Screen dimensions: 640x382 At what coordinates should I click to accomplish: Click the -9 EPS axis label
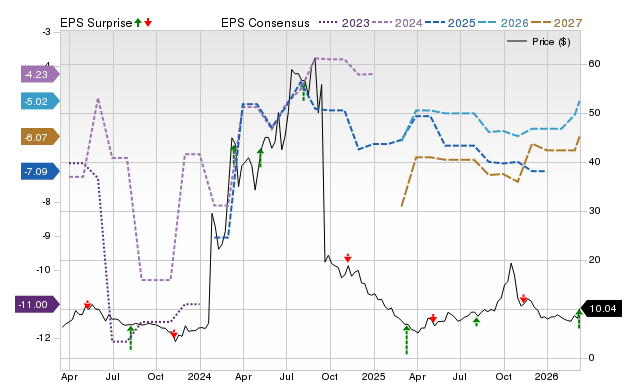pos(46,236)
